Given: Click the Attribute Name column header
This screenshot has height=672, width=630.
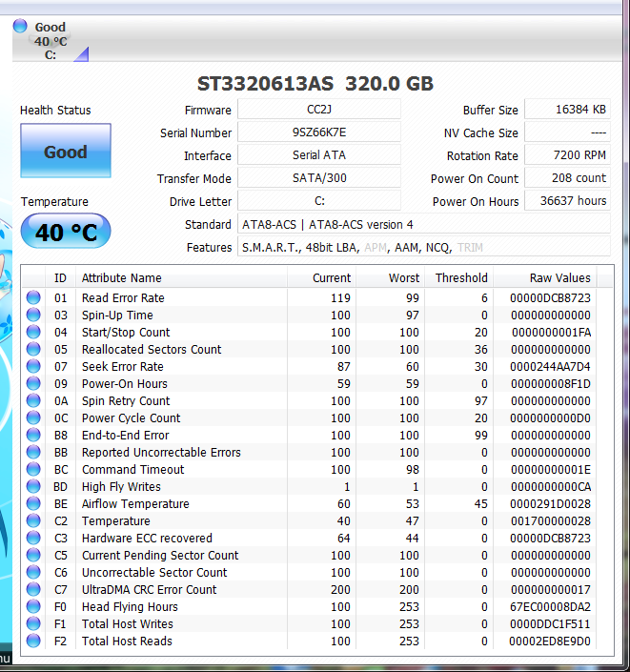Looking at the screenshot, I should click(181, 277).
